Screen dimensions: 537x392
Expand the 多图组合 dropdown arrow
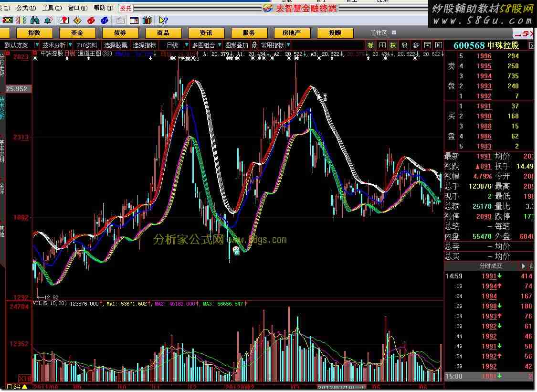(219, 45)
